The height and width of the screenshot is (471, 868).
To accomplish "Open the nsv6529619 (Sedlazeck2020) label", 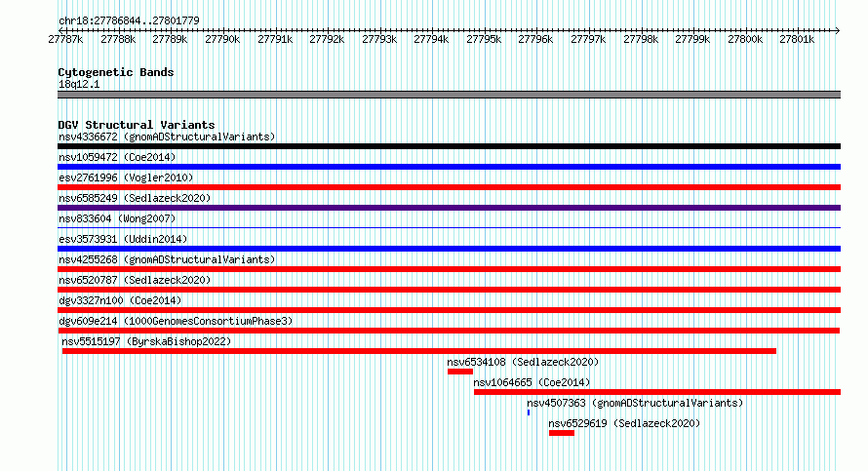I will coord(624,424).
